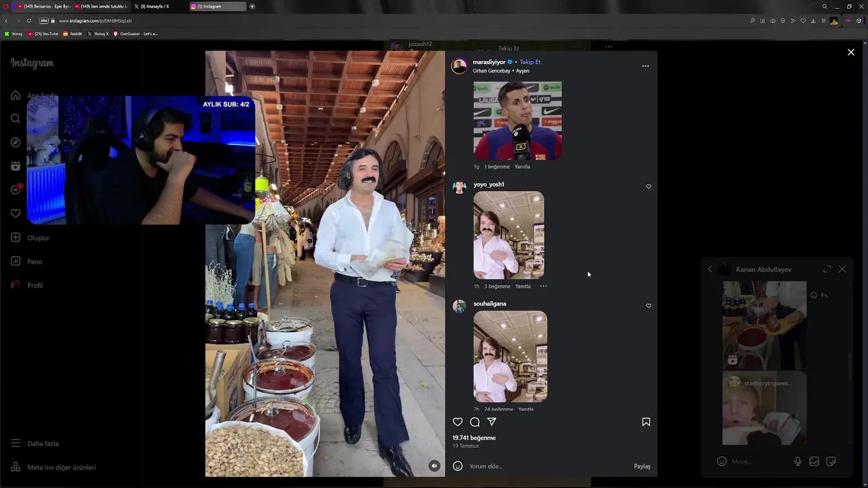Open shared reel in chat
The height and width of the screenshot is (488, 868).
(x=764, y=325)
